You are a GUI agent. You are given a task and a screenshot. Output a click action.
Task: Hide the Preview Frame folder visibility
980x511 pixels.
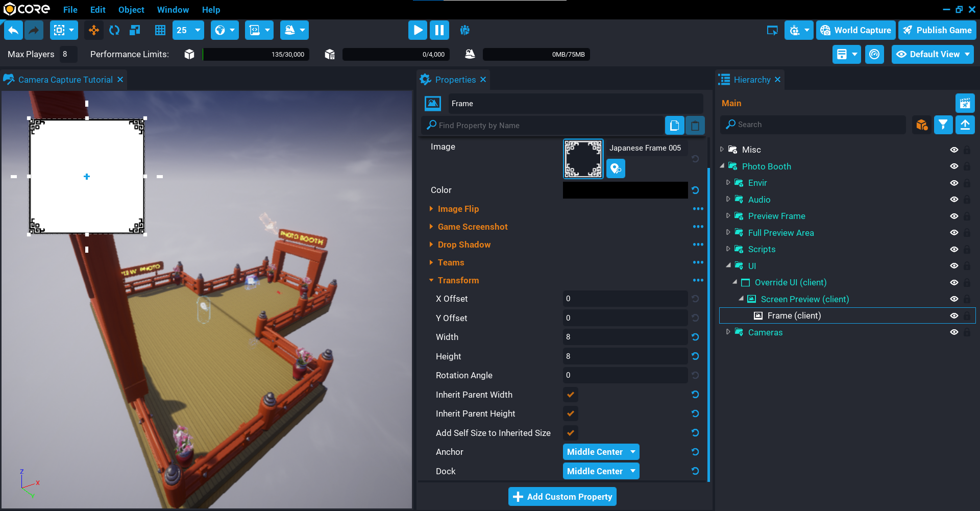pos(953,216)
